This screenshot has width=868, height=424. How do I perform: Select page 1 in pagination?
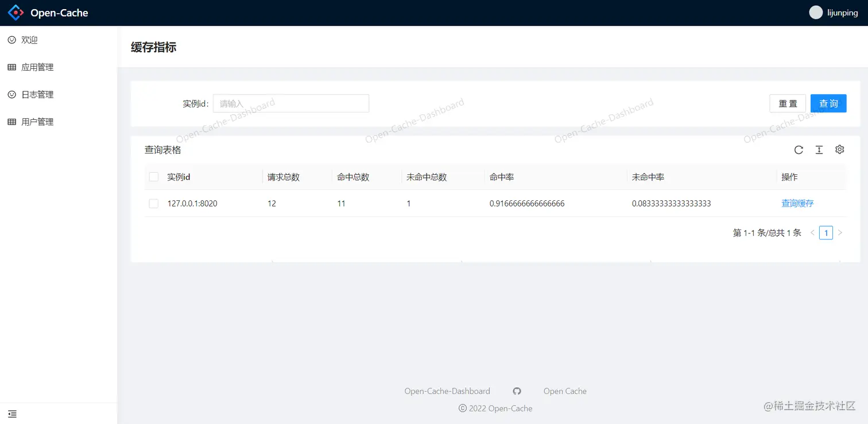click(826, 232)
